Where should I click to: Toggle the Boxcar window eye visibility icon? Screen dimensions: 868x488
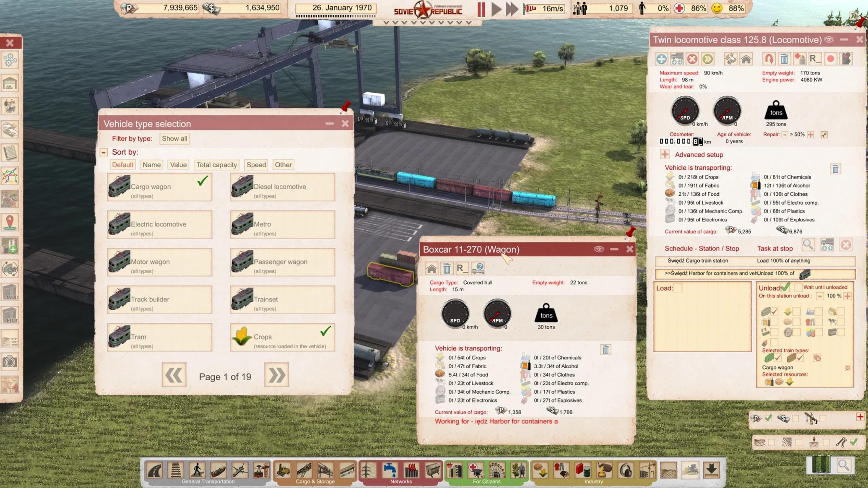[x=598, y=249]
